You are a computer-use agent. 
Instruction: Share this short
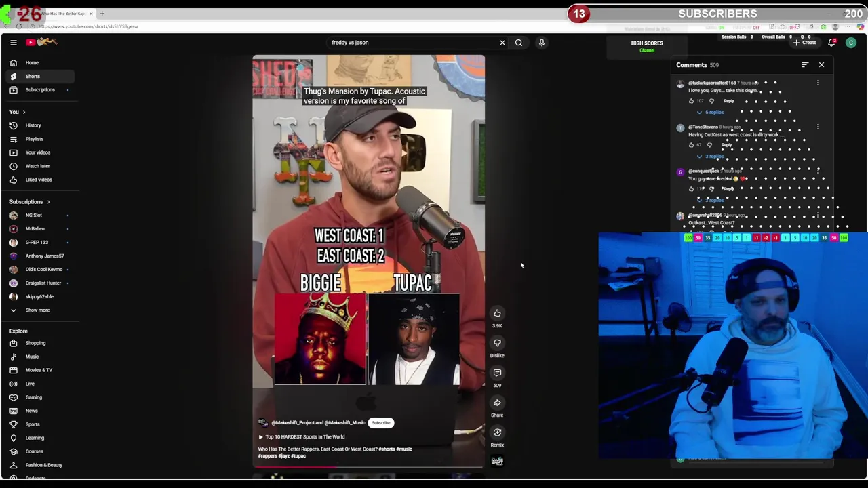tap(497, 403)
